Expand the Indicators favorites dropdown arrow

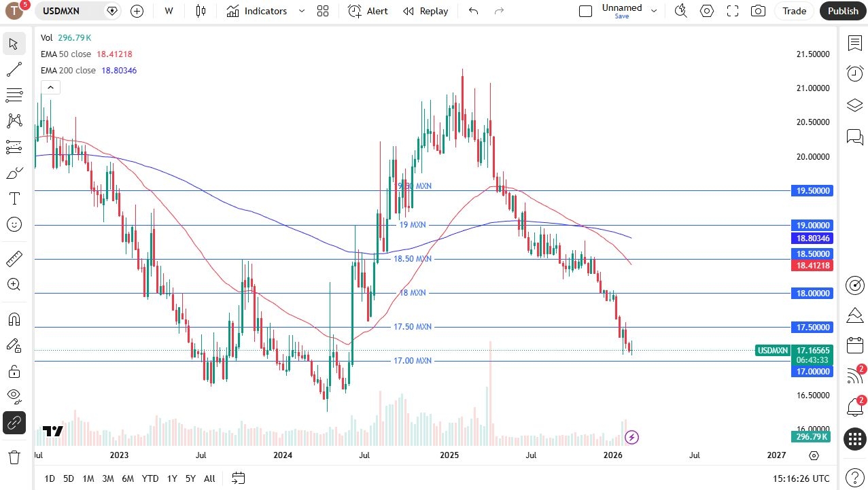302,11
